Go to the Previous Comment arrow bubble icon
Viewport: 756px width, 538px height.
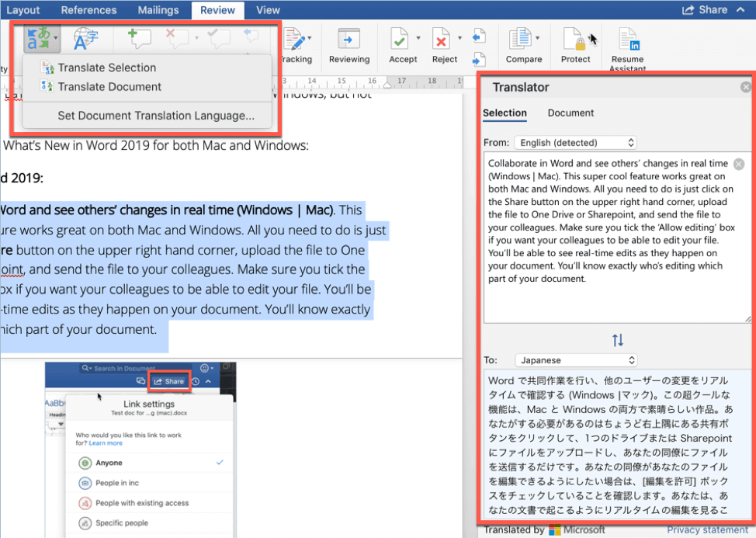(251, 35)
